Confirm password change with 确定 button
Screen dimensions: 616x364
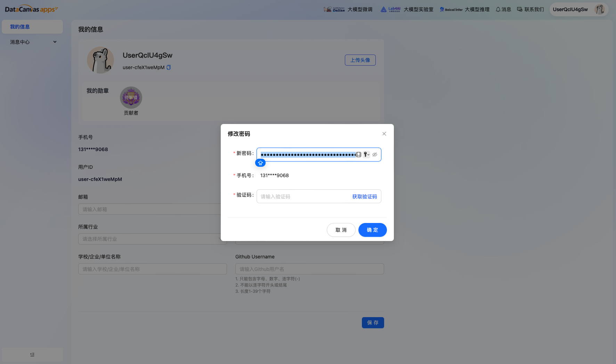372,230
